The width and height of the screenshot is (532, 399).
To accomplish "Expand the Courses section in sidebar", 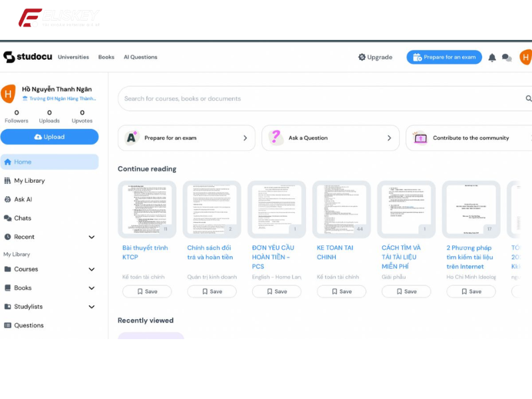I will click(92, 269).
